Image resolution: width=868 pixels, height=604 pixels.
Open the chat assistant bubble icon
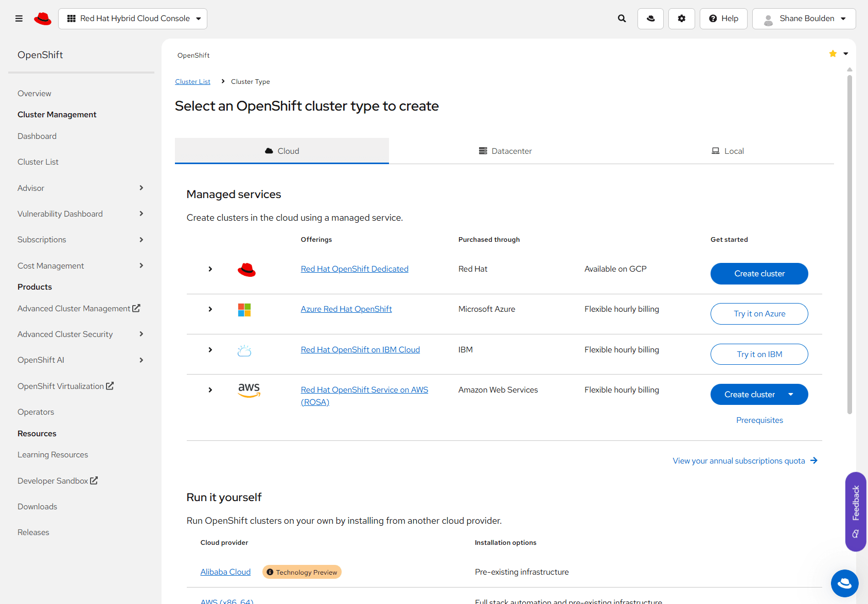coord(844,583)
